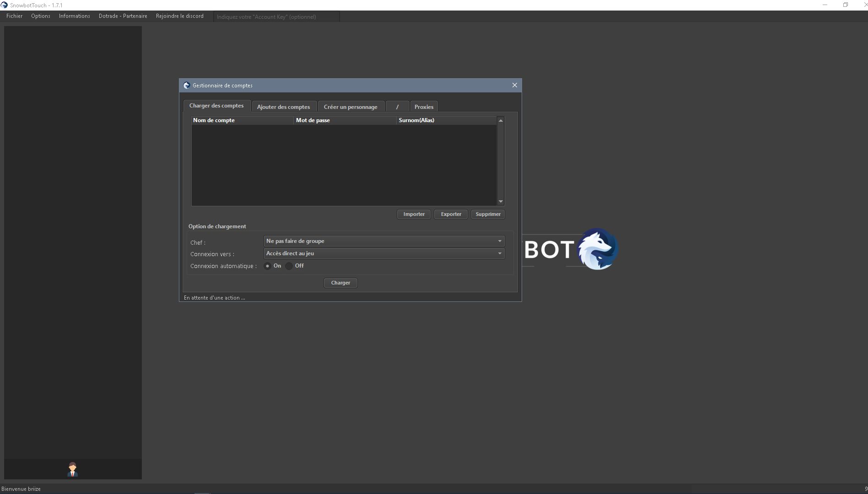This screenshot has width=868, height=494.
Task: Click the businessman avatar icon in sidebar
Action: (72, 469)
